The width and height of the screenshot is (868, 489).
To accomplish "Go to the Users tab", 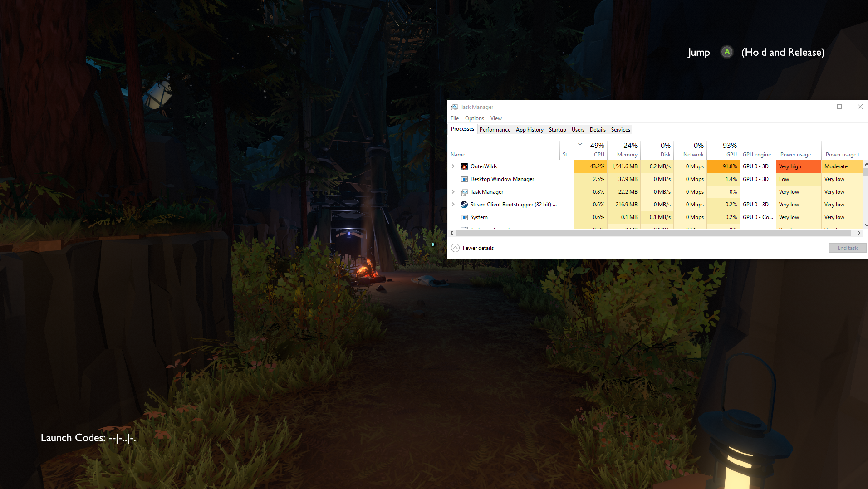I will [578, 130].
